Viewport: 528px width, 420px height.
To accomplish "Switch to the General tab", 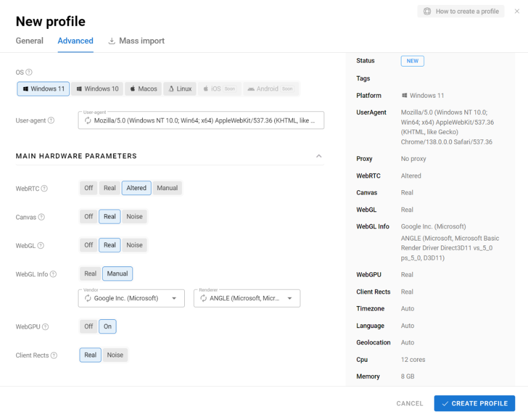I will coord(29,41).
